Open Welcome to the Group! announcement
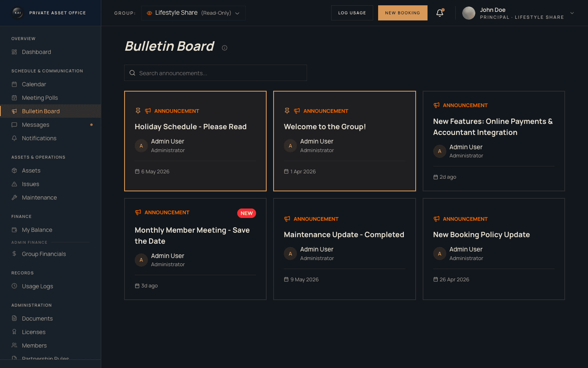Screen dimensions: 588x368 345,141
